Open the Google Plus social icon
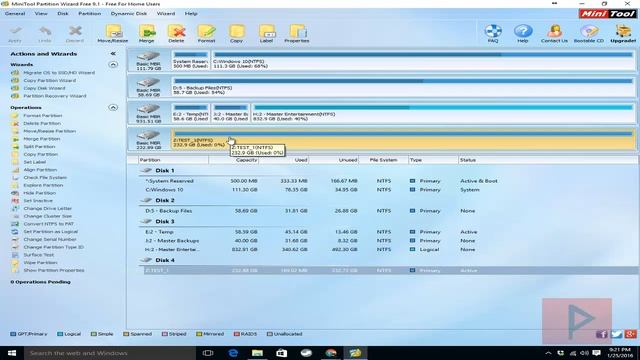This screenshot has width=640, height=360. pos(631,334)
